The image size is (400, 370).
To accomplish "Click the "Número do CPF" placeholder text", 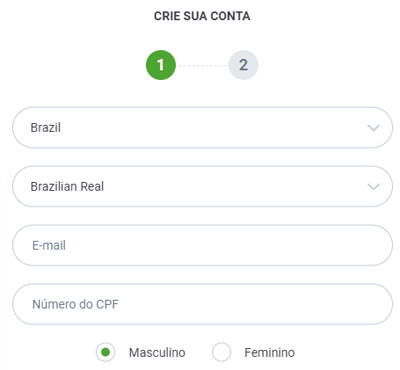I will [75, 304].
